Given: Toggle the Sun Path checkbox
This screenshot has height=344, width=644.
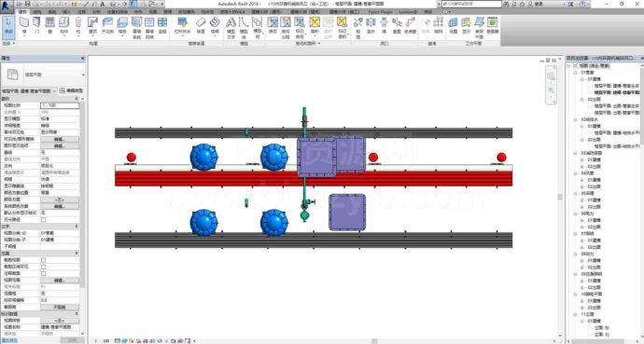Looking at the screenshot, I should [x=43, y=220].
